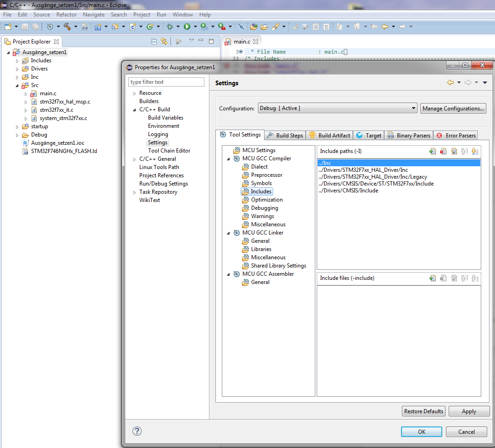The image size is (495, 448).
Task: Select the Preprocessor compiler setting
Action: coord(266,175)
